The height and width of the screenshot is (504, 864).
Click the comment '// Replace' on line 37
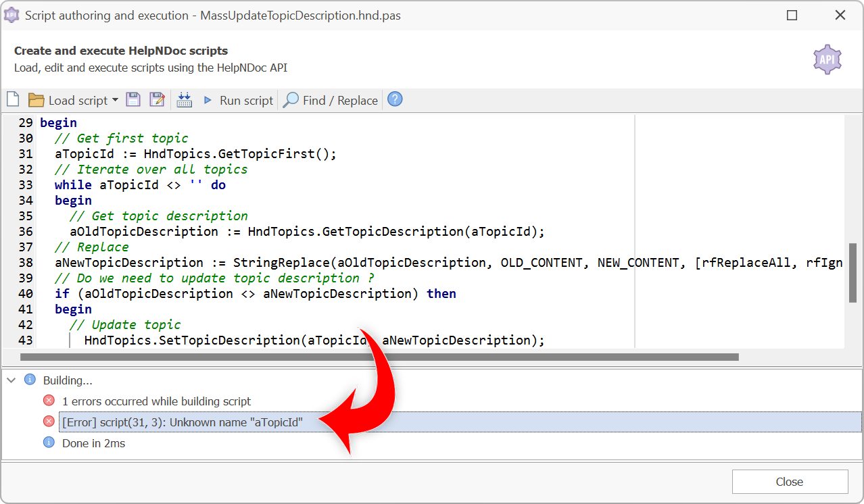click(x=92, y=247)
